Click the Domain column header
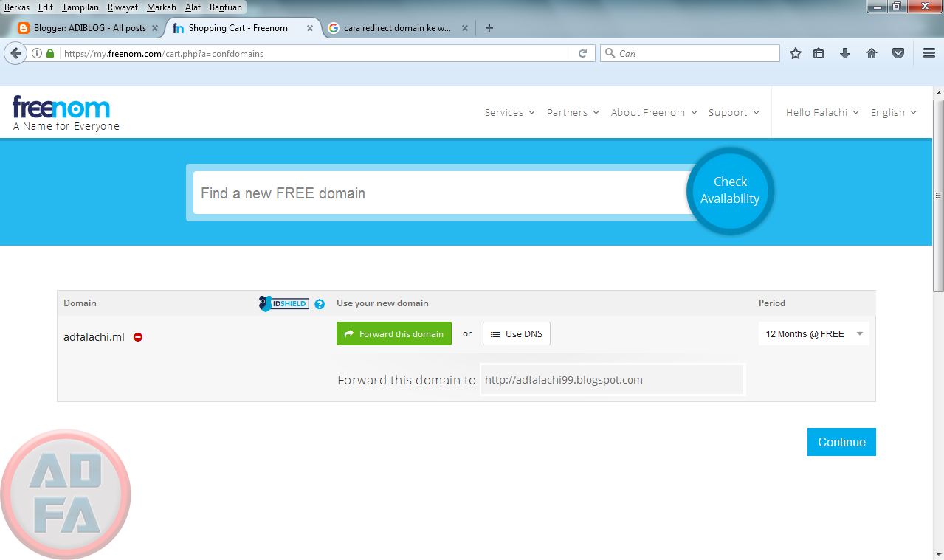This screenshot has width=944, height=560. 80,303
